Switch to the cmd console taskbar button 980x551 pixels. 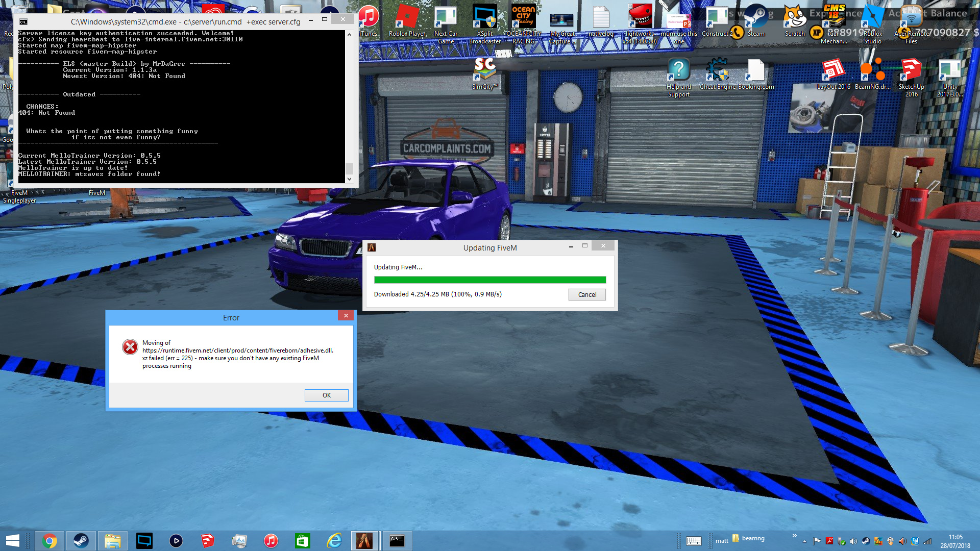(x=397, y=541)
